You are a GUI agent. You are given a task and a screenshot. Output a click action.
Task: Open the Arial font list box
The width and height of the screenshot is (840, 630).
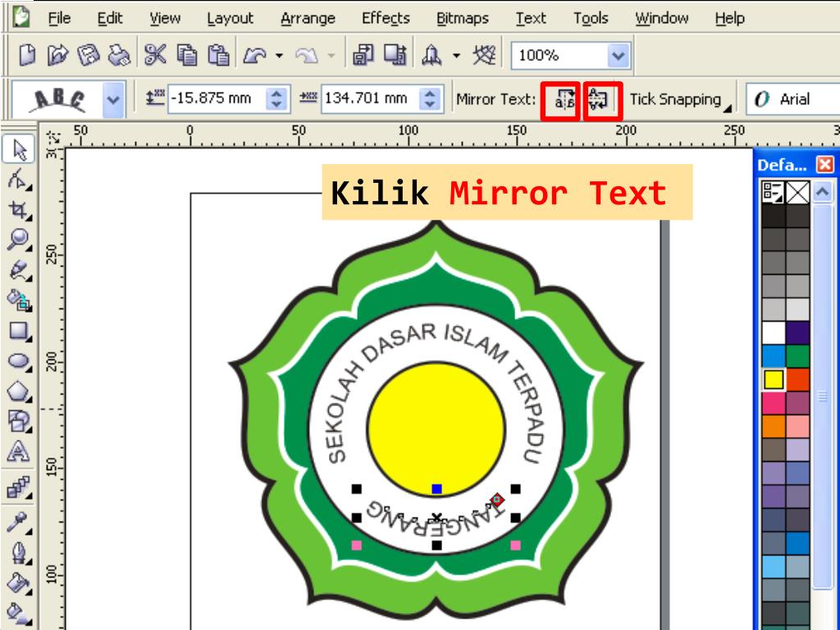793,99
